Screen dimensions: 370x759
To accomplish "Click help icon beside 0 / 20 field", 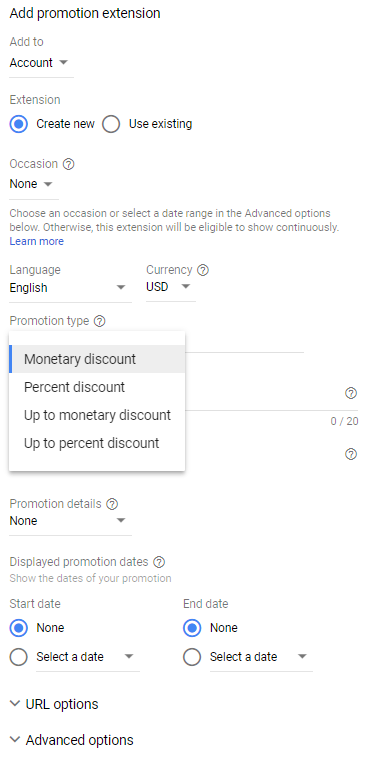I will (351, 393).
